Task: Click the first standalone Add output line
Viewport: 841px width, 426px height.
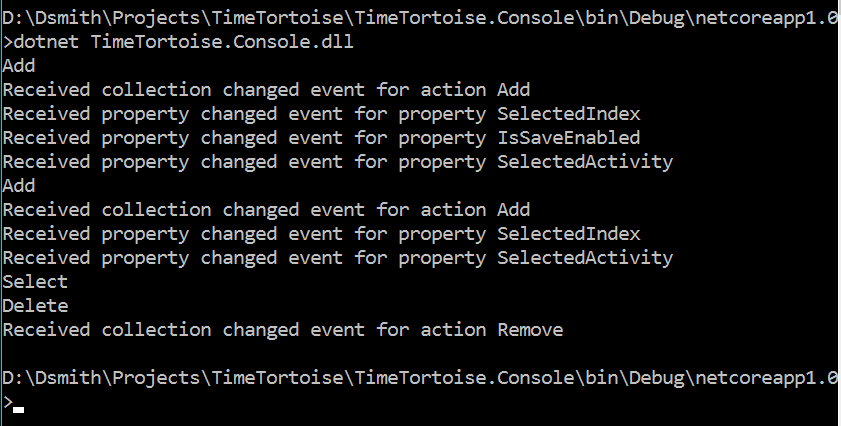Action: (19, 66)
